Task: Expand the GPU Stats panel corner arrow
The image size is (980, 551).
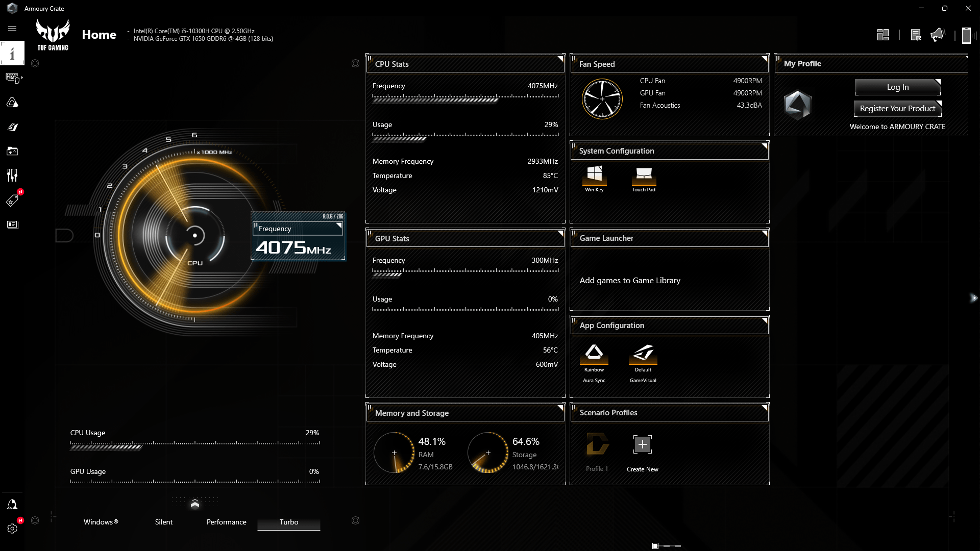Action: click(560, 234)
